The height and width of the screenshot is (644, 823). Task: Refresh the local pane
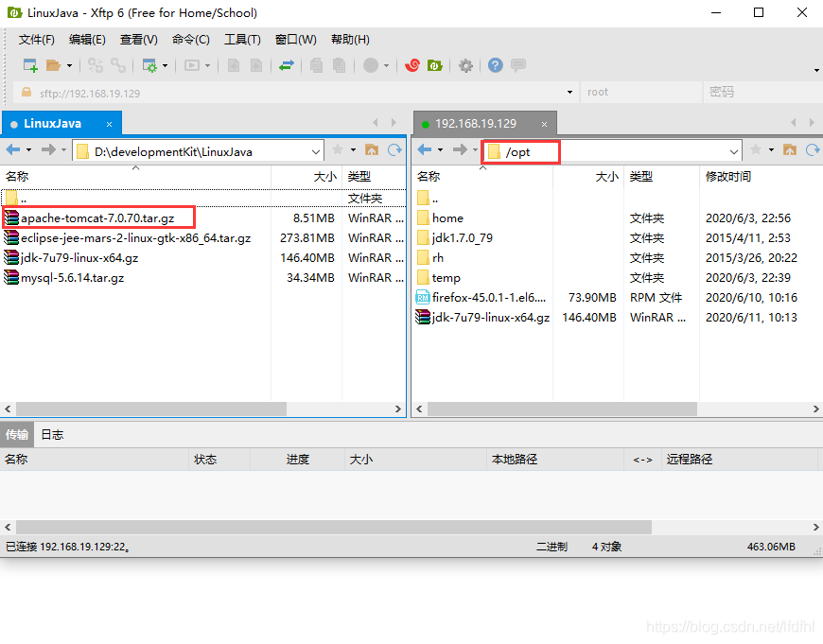pyautogui.click(x=394, y=150)
